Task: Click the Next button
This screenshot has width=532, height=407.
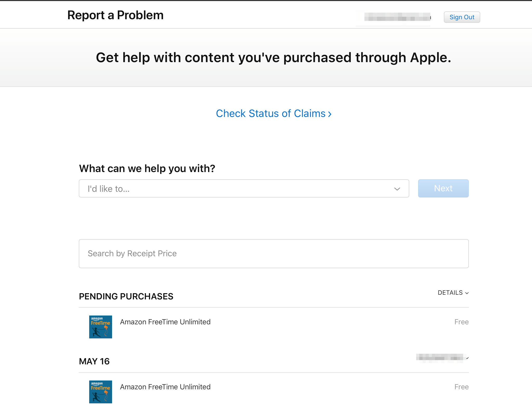Action: [443, 188]
